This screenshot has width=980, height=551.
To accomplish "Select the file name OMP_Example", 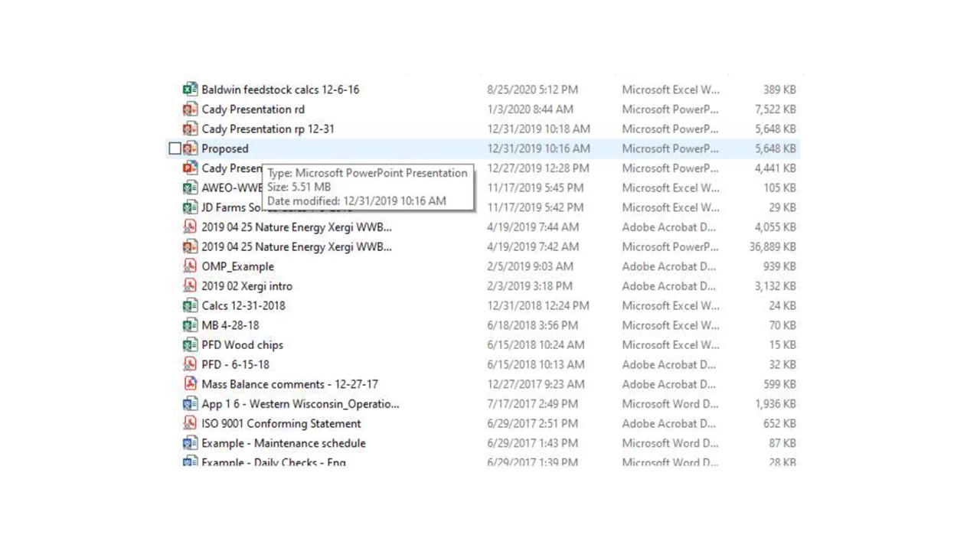I will tap(237, 266).
